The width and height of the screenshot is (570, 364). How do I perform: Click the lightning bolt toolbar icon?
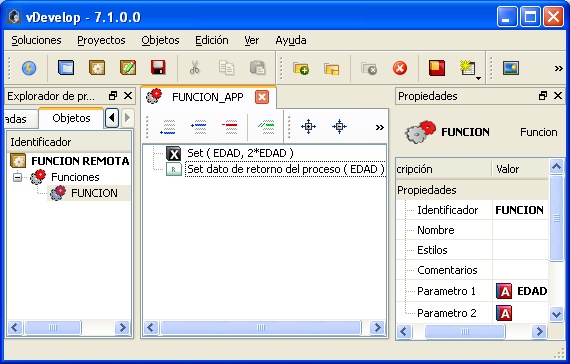tap(29, 68)
